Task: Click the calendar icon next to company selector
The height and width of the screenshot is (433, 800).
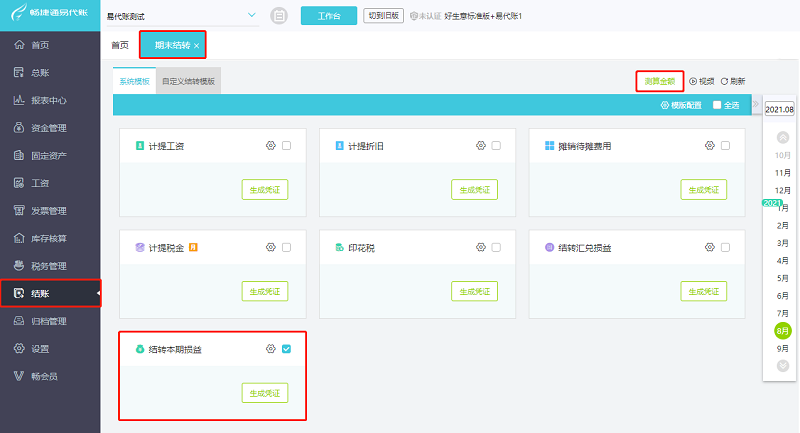Action: 279,16
